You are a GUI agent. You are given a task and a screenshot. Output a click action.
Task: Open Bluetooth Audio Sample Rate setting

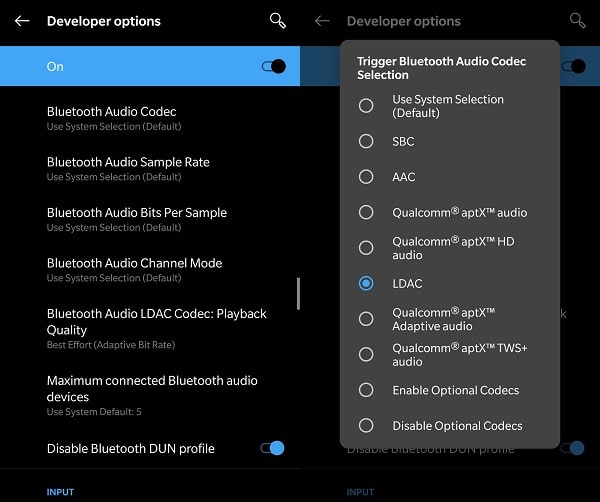150,169
